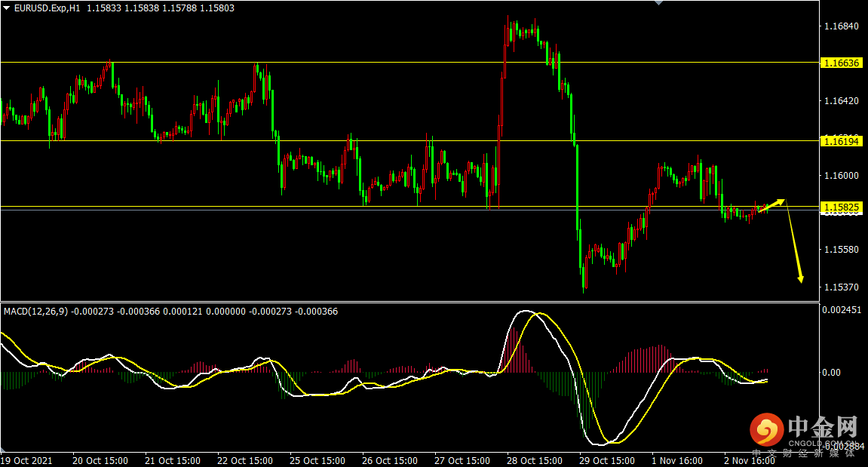Click the OHLC values 1.15833 1.15838 text
The width and height of the screenshot is (868, 467).
point(122,8)
